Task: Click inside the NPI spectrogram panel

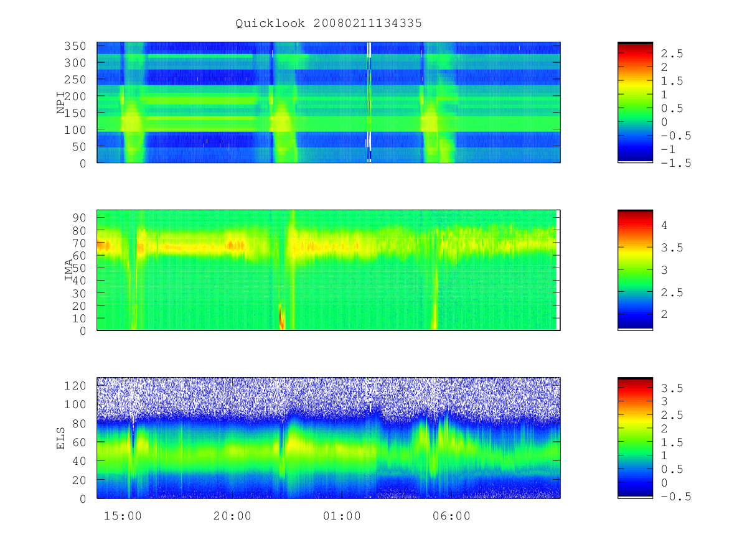Action: (x=329, y=102)
